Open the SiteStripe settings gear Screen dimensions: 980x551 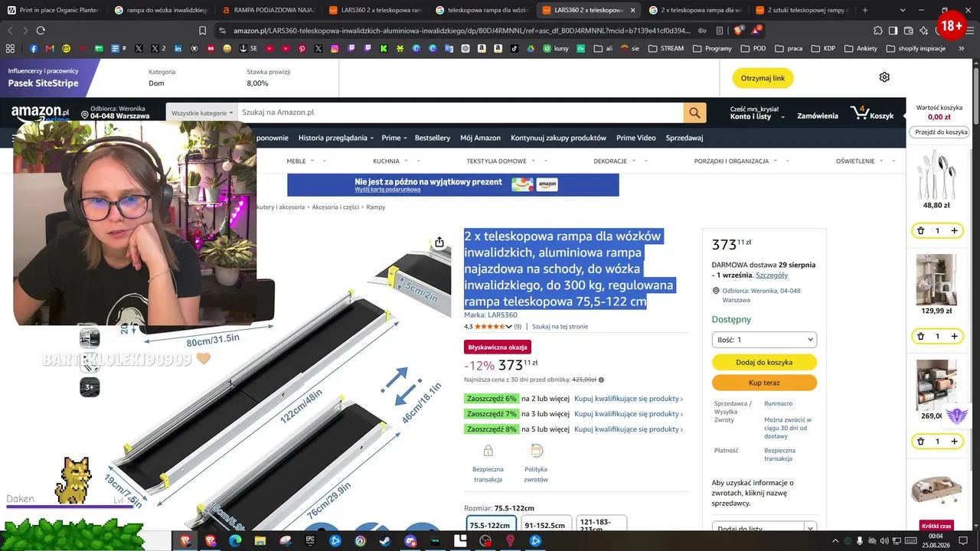pyautogui.click(x=884, y=77)
